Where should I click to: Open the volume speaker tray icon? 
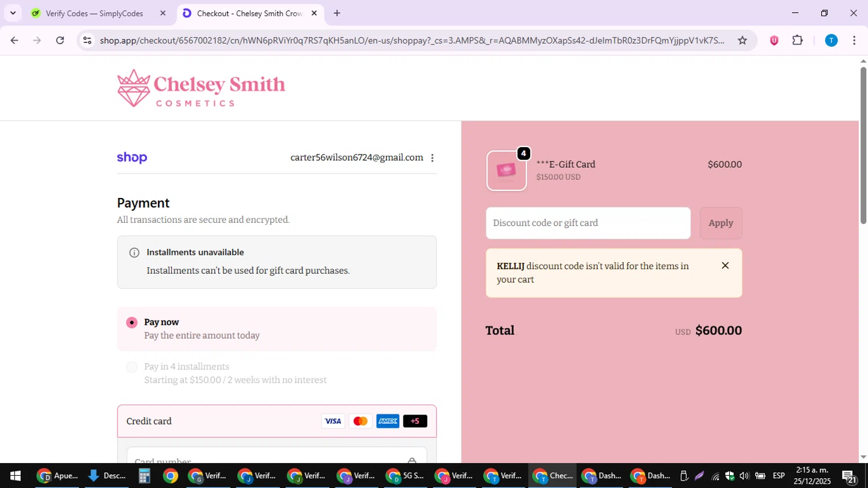[744, 476]
